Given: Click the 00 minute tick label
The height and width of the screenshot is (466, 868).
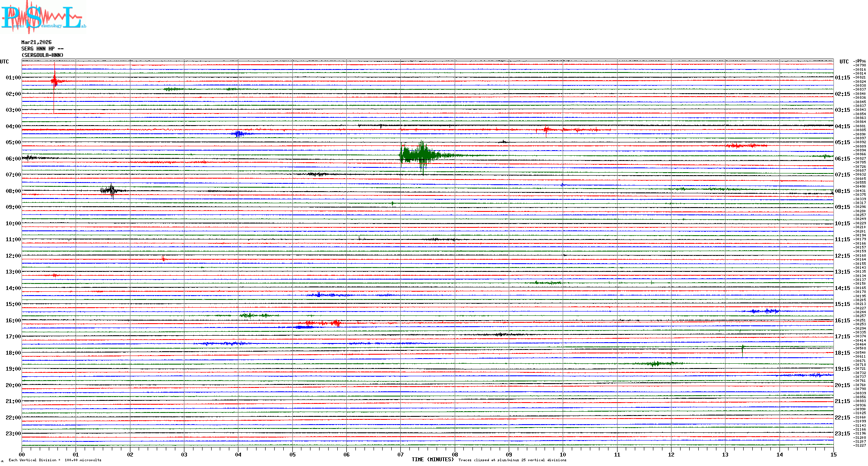Looking at the screenshot, I should click(22, 454).
